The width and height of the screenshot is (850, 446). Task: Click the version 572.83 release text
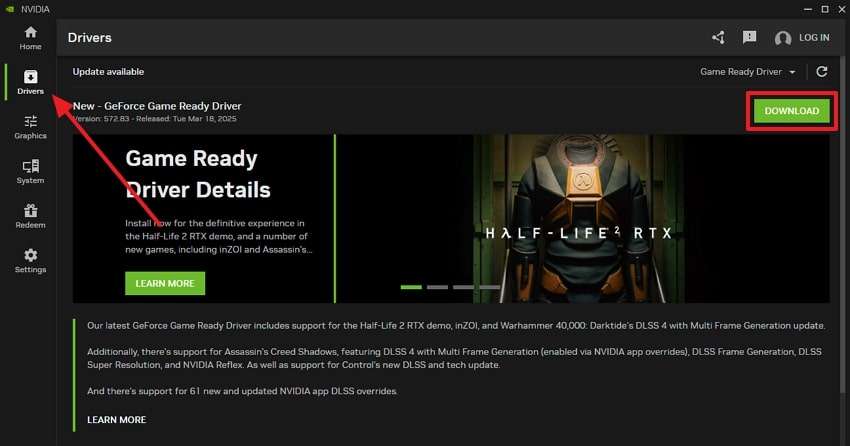click(x=154, y=119)
